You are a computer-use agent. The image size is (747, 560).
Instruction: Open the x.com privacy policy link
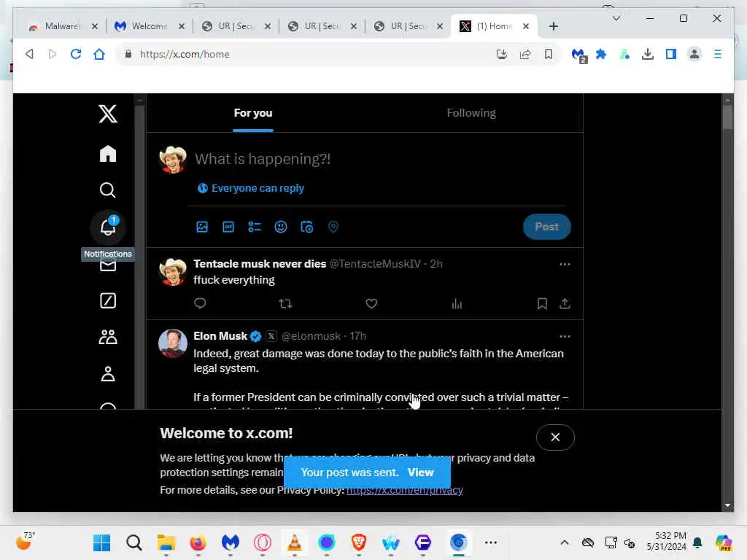tap(404, 491)
